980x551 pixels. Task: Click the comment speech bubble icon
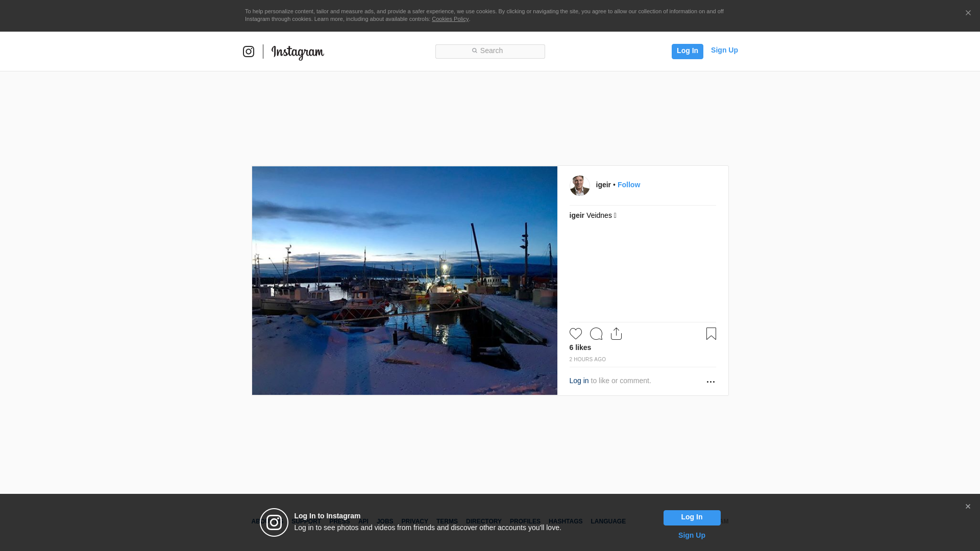[596, 334]
